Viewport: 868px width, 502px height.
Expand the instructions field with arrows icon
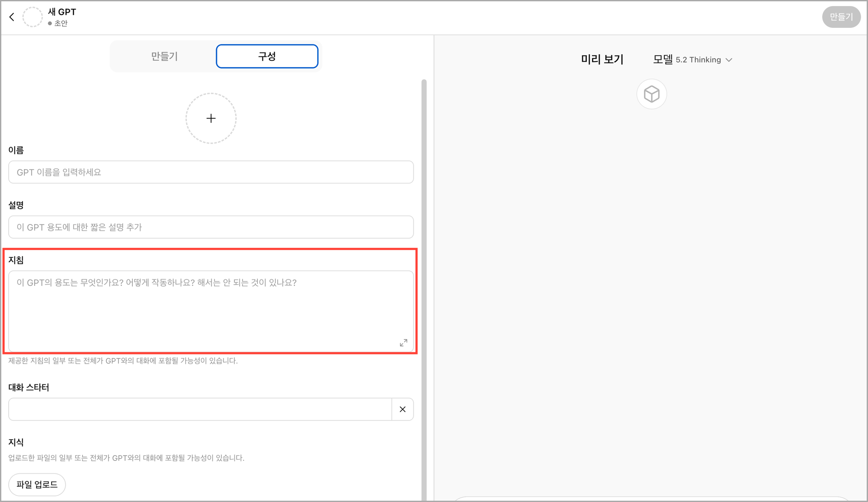(403, 343)
